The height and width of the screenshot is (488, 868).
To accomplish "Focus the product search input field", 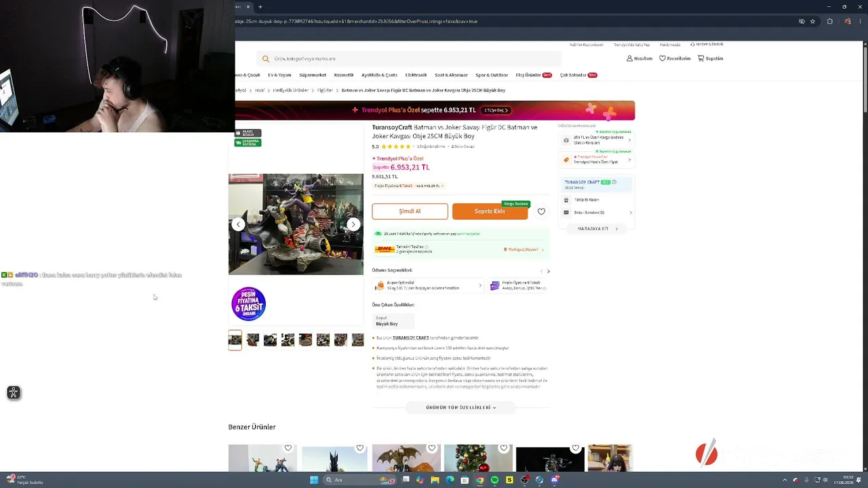I will point(409,59).
